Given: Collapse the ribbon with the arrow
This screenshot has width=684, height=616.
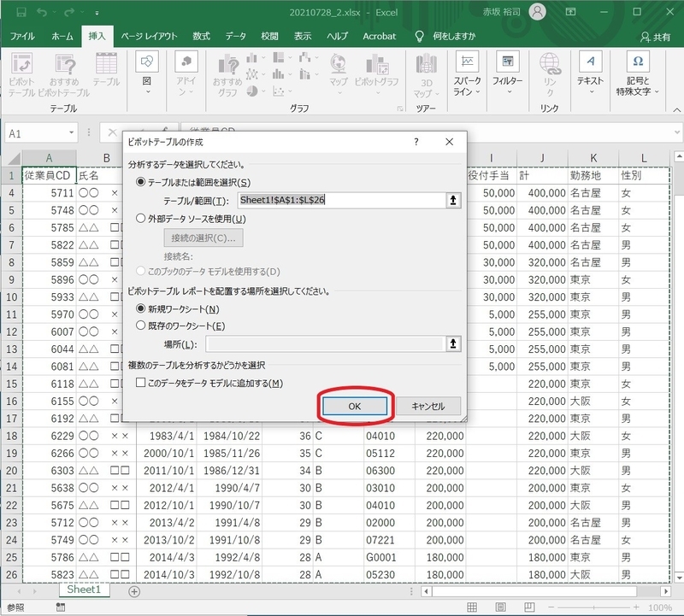Looking at the screenshot, I should 676,109.
